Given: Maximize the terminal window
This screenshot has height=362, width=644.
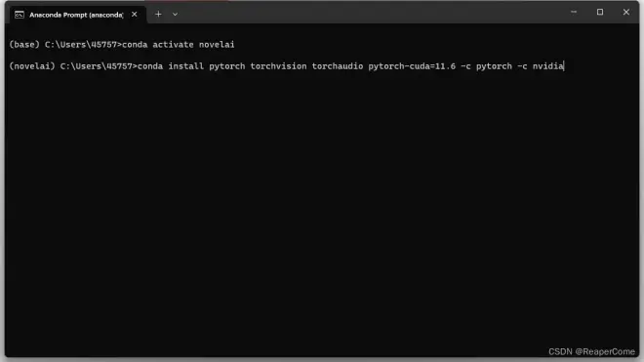Looking at the screenshot, I should coord(600,13).
